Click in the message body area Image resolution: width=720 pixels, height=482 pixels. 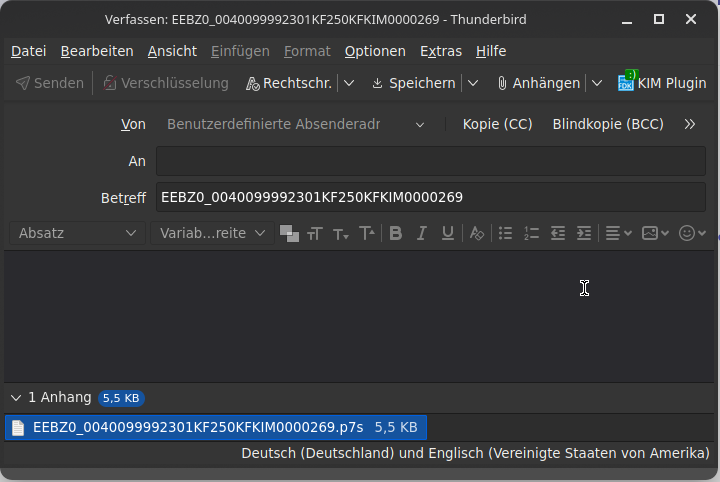tap(359, 317)
